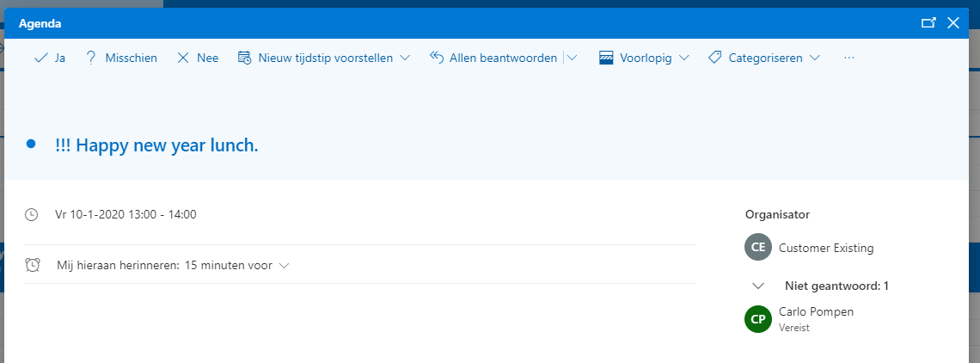Viewport: 980px width, 363px height.
Task: Click the calendar-clock icon for new time proposal
Action: click(244, 58)
